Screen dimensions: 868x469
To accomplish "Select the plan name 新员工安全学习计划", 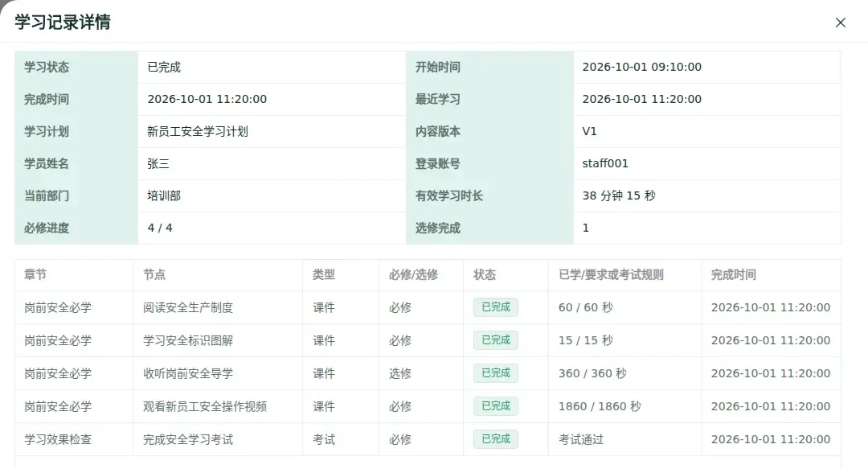I will pos(198,131).
